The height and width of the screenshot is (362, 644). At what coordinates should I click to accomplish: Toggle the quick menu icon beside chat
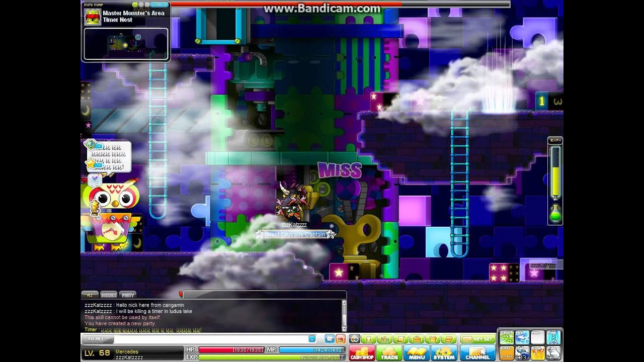click(354, 339)
